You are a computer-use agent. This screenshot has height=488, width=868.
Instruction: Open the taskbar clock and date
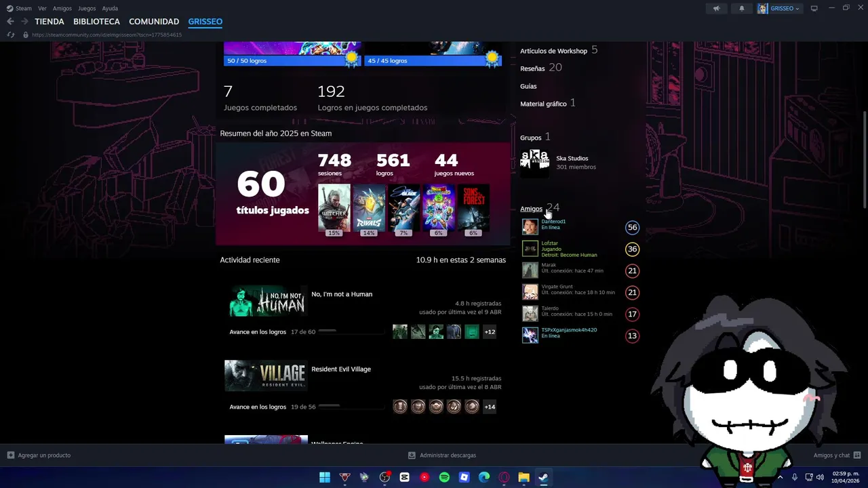pyautogui.click(x=846, y=477)
